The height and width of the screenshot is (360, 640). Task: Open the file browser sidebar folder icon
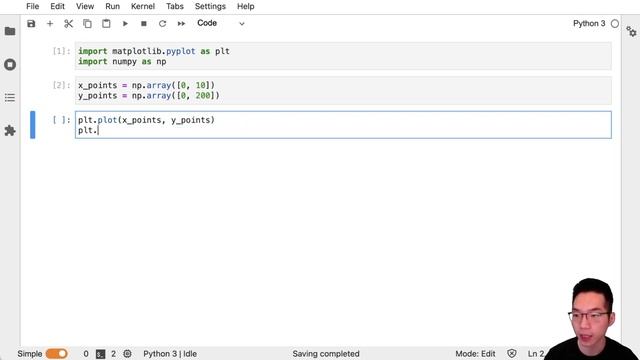[x=10, y=31]
